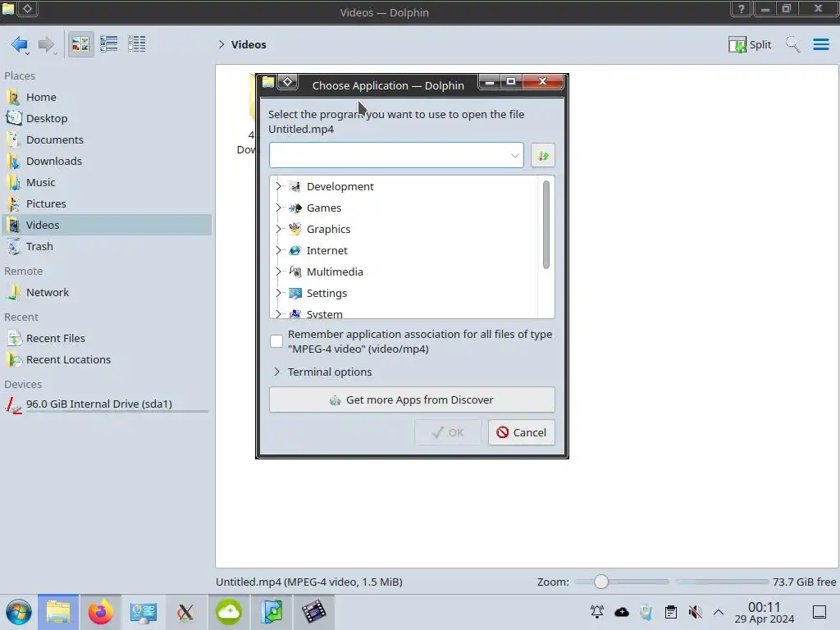The width and height of the screenshot is (840, 630).
Task: Open the video editor film-strip taskbar icon
Action: tap(314, 612)
